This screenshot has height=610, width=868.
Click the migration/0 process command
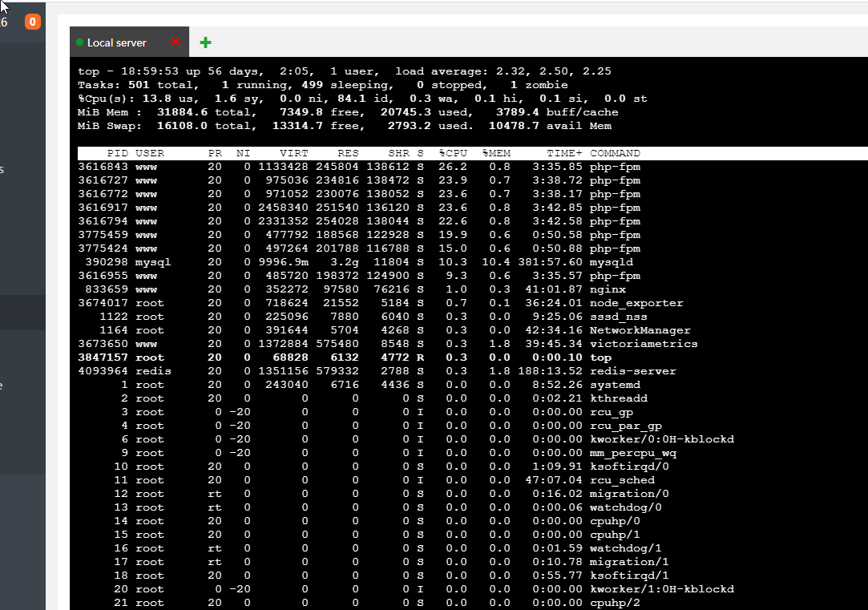pyautogui.click(x=629, y=494)
